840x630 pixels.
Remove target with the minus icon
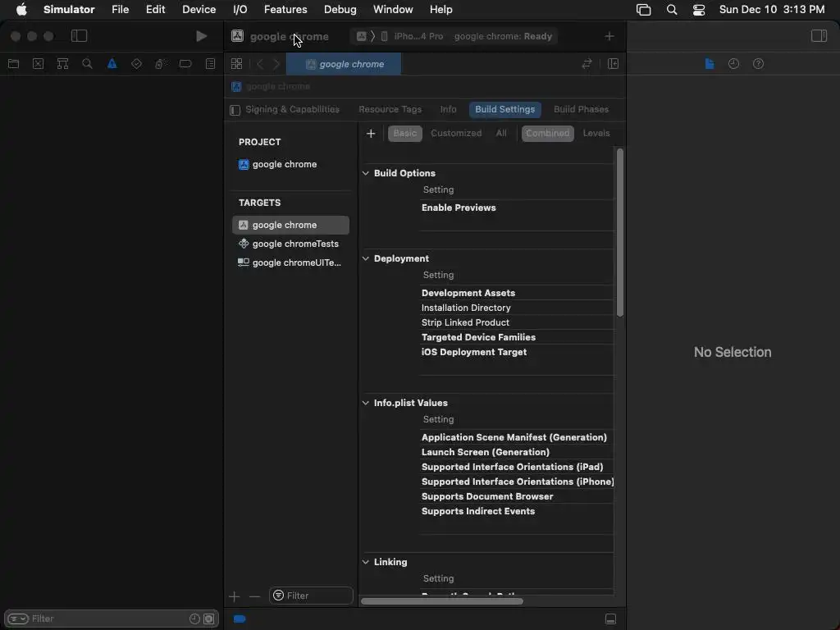click(x=254, y=596)
